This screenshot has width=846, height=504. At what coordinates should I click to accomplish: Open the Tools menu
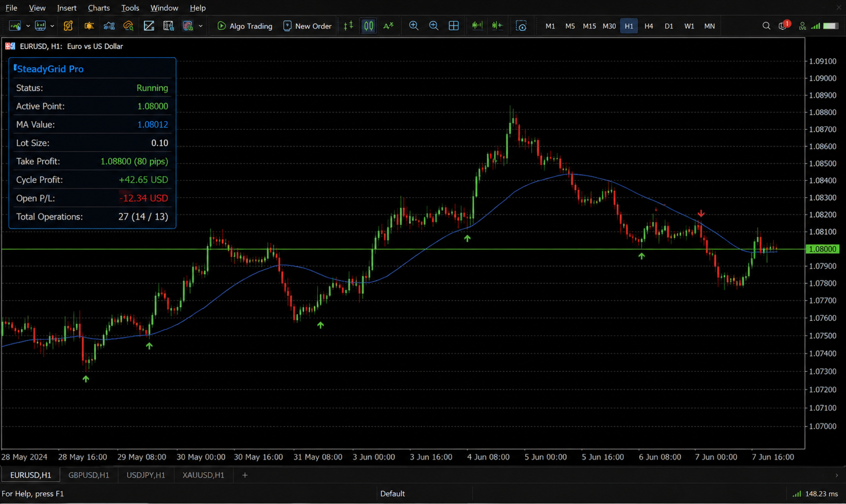click(x=130, y=8)
